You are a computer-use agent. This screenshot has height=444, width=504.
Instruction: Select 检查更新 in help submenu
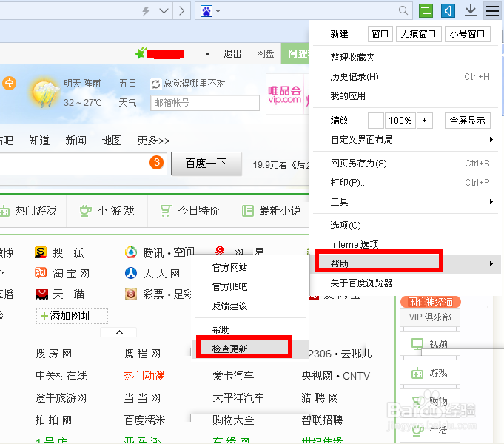click(x=251, y=349)
